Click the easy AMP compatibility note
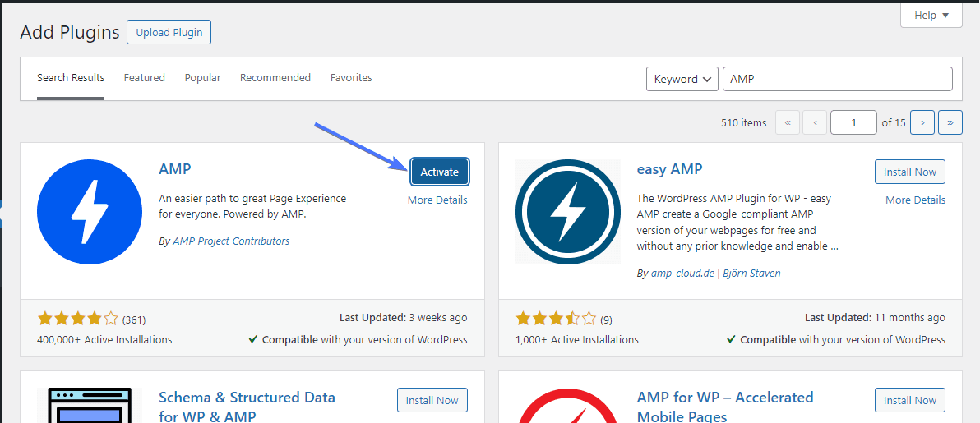The height and width of the screenshot is (423, 980). pos(836,340)
